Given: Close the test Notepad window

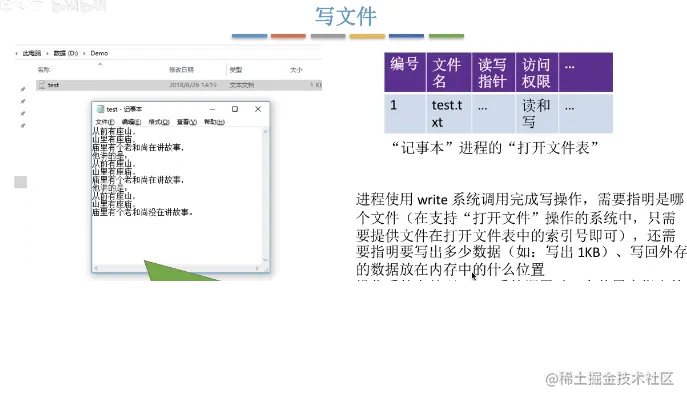Looking at the screenshot, I should (258, 109).
